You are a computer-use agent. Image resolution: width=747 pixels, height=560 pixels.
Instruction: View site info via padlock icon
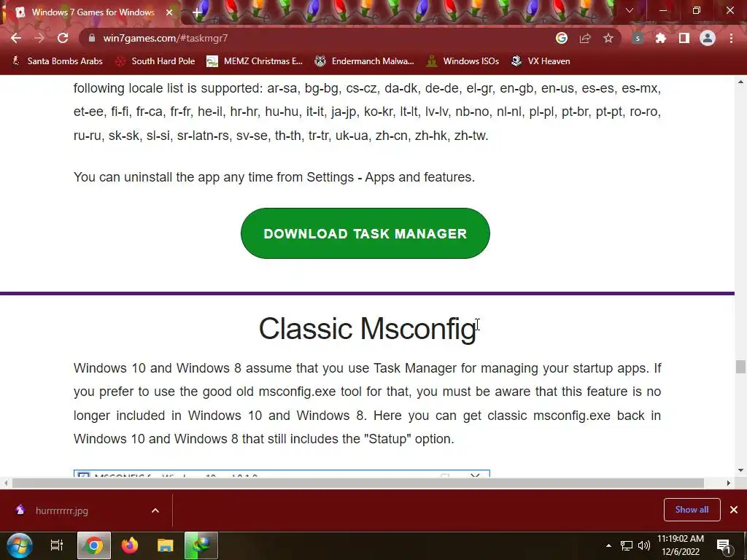pos(92,38)
